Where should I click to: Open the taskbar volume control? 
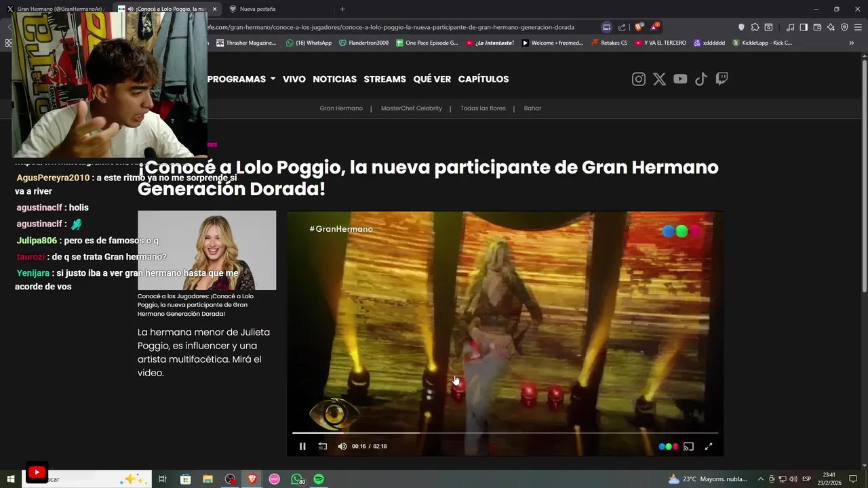(x=793, y=479)
